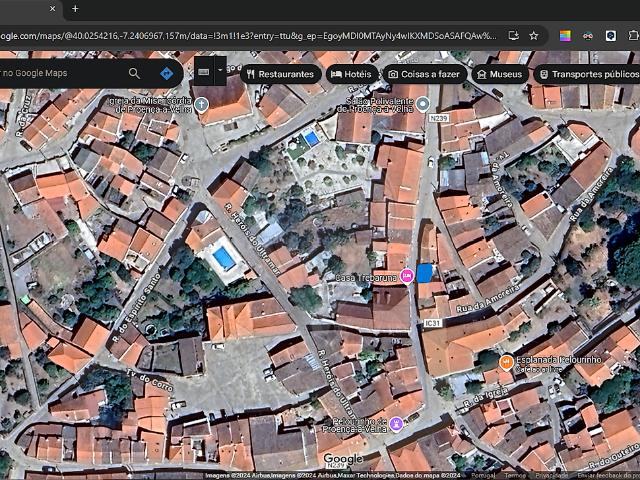Click the Portugal link in footer
Screen dimensions: 640x480
tap(483, 476)
